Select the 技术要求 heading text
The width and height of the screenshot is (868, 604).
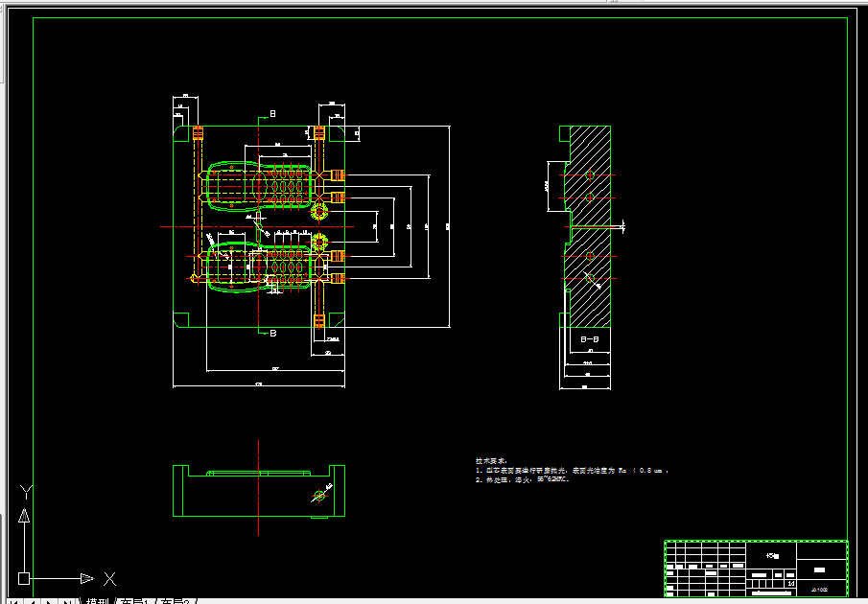point(491,460)
